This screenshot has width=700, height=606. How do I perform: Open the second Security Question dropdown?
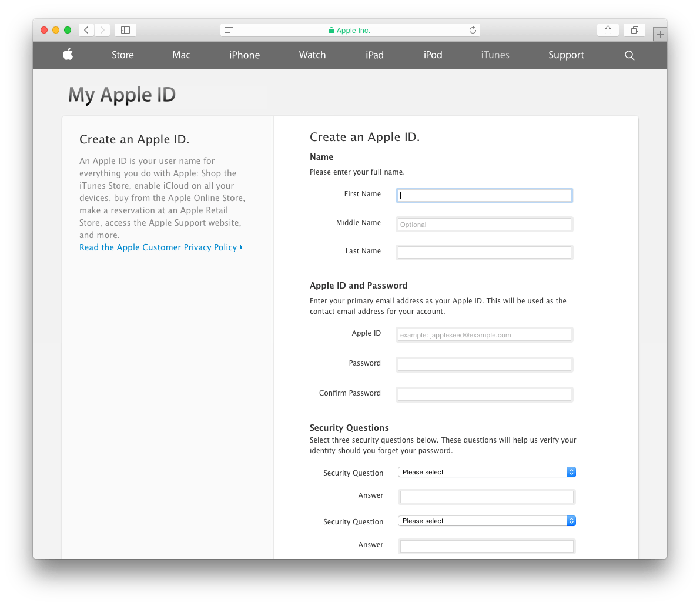(x=486, y=521)
